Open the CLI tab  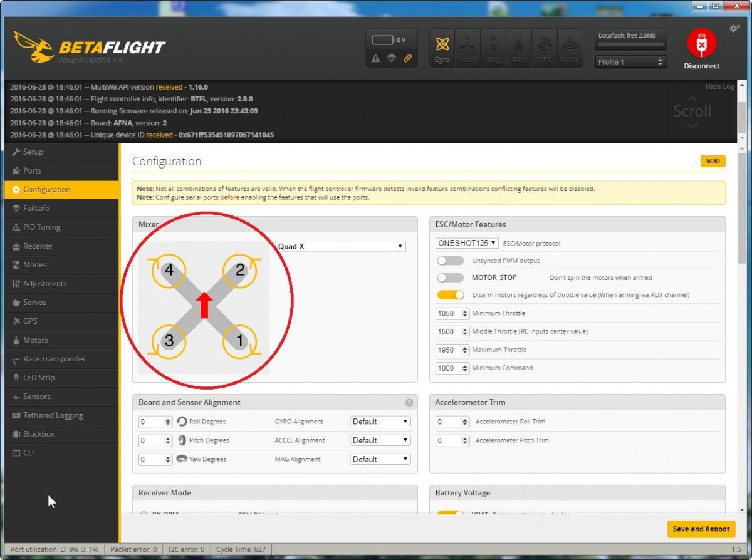point(61,453)
